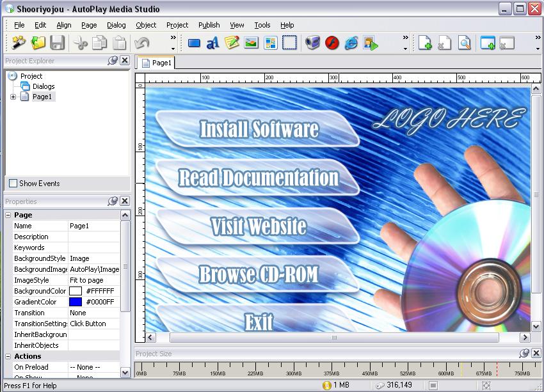Insert a Hotspot dashed rectangle object
Image resolution: width=544 pixels, height=392 pixels.
290,43
